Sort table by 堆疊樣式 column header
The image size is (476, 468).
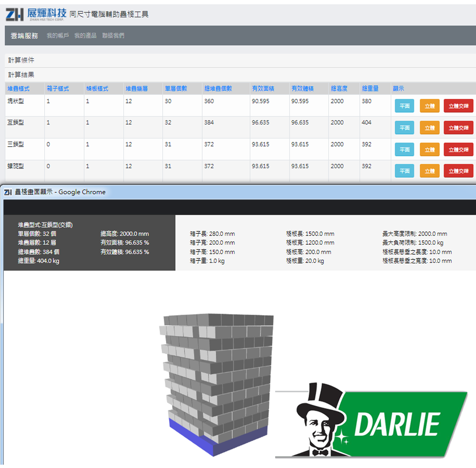click(19, 89)
